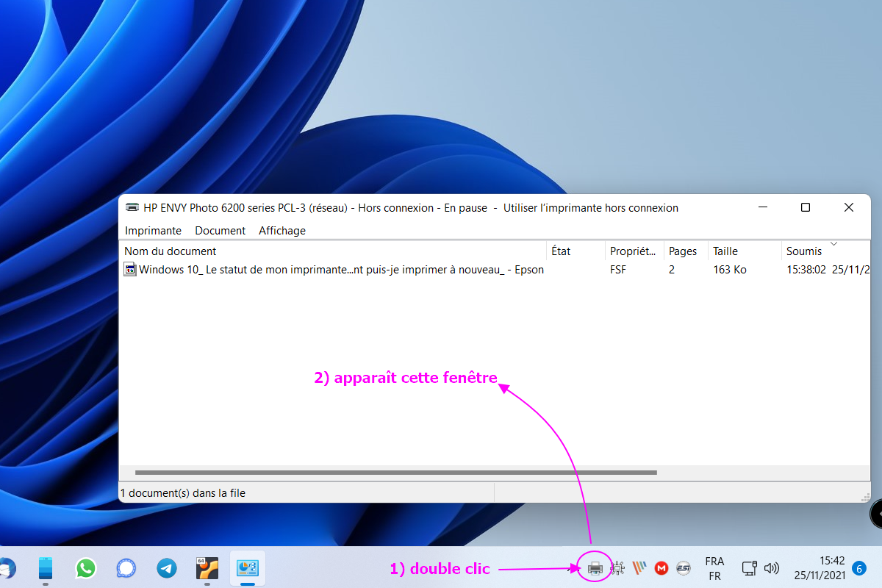Sort by the Pages column header
This screenshot has width=882, height=588.
pos(686,251)
